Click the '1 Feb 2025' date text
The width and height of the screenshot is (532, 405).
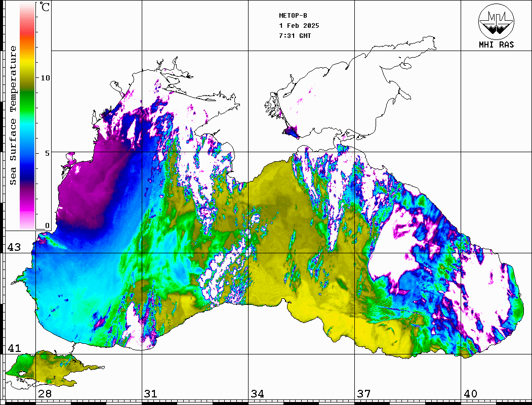pos(299,26)
